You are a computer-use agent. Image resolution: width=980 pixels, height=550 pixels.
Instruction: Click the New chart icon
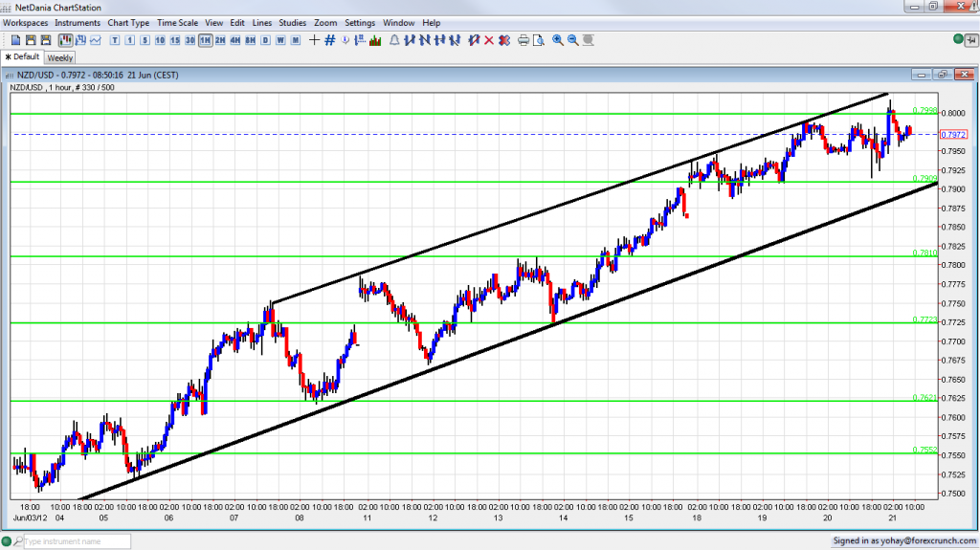click(x=15, y=40)
